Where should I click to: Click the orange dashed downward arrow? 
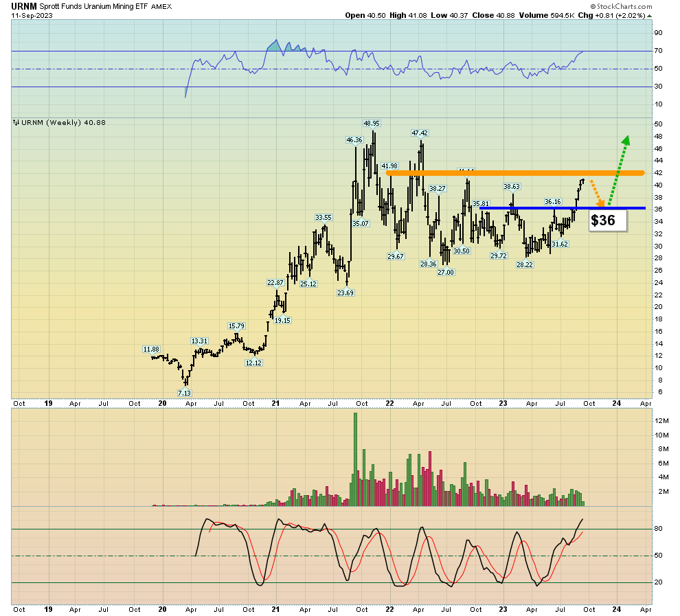tap(598, 193)
